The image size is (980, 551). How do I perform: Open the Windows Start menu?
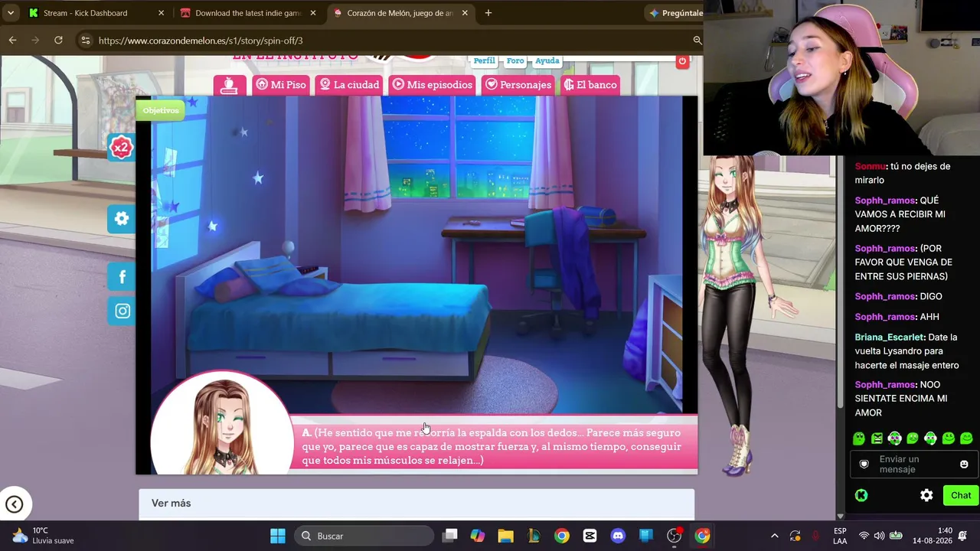pos(278,536)
